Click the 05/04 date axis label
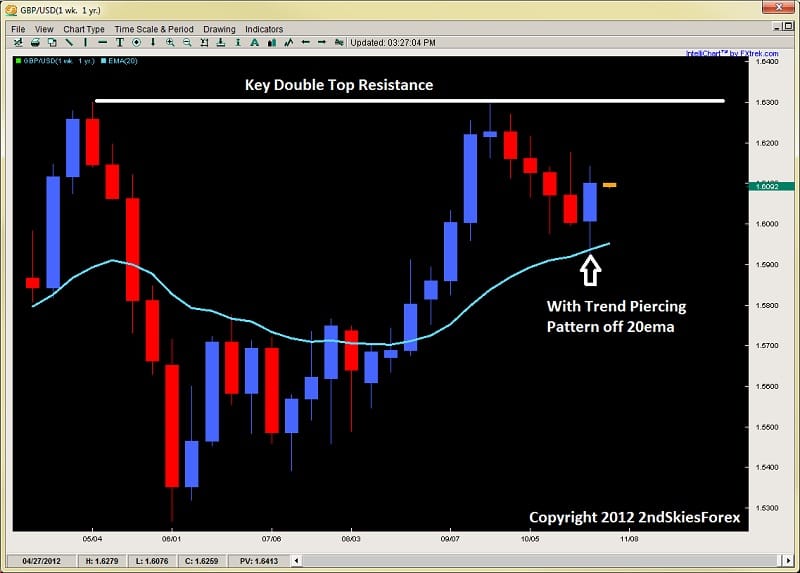Viewport: 800px width, 573px height. (x=92, y=539)
